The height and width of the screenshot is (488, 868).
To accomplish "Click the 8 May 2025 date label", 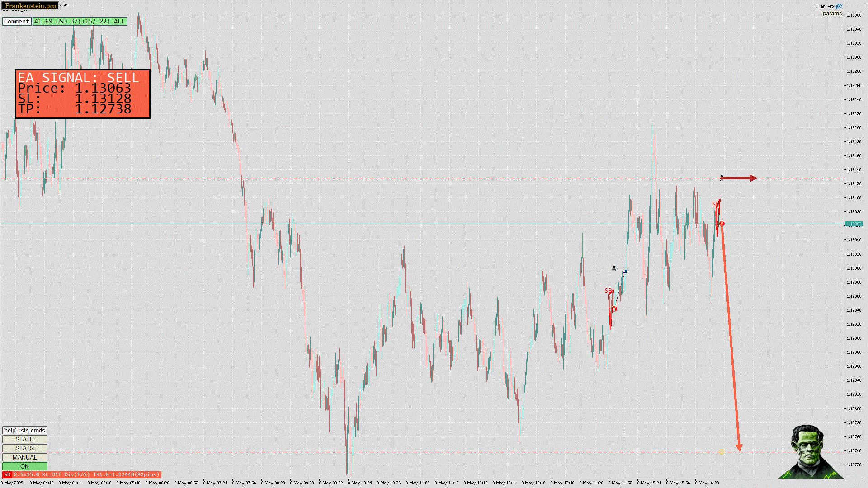I will (13, 483).
